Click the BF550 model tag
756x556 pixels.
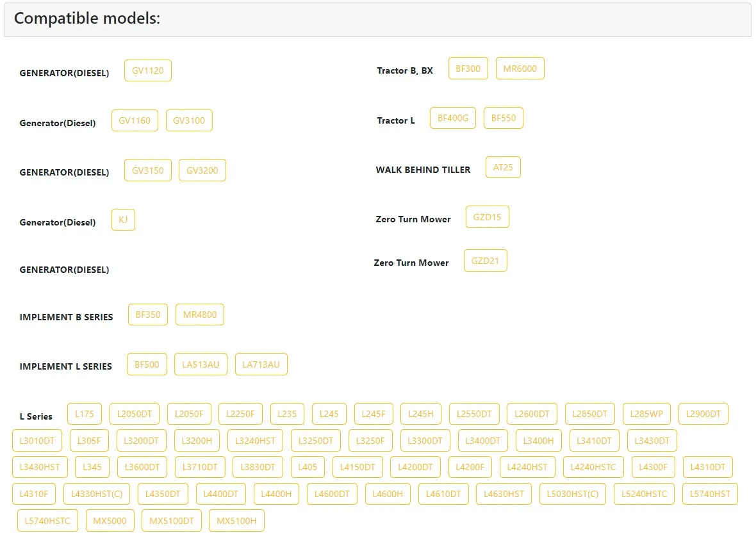point(504,118)
